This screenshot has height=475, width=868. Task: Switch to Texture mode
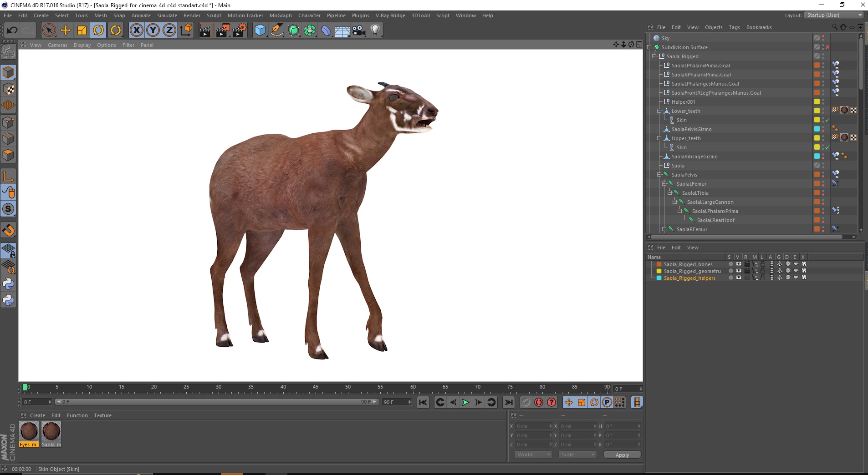(x=8, y=89)
